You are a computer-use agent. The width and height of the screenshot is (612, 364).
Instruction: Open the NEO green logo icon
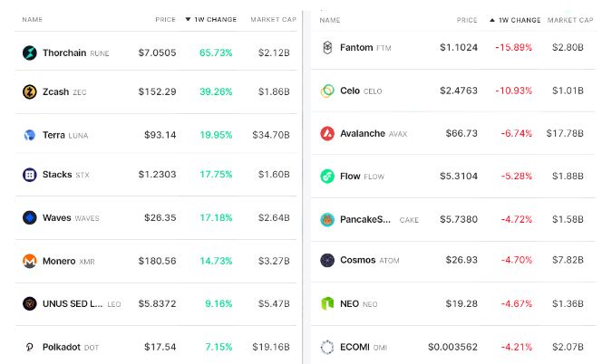pyautogui.click(x=327, y=303)
